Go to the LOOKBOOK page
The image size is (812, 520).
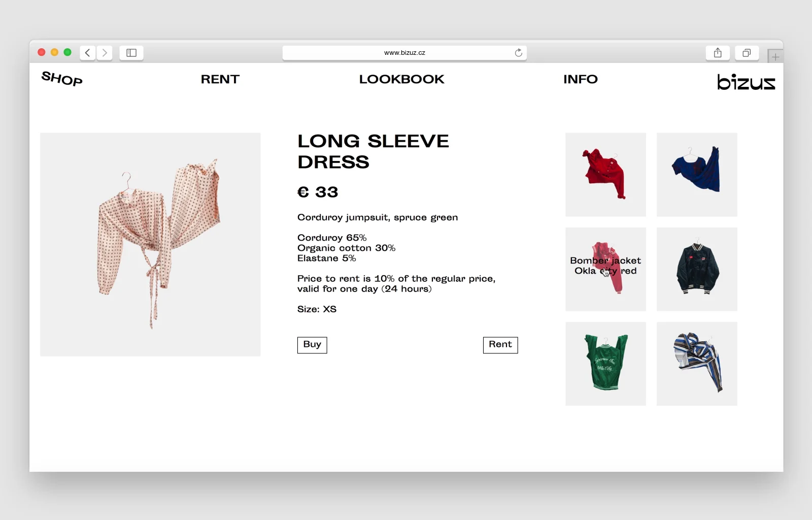click(x=401, y=79)
